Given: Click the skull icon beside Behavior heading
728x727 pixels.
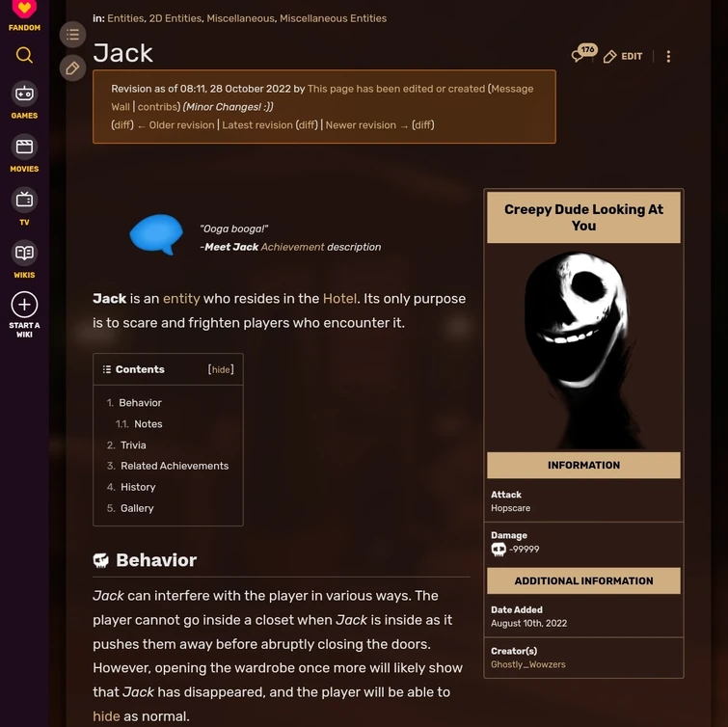Looking at the screenshot, I should 100,560.
